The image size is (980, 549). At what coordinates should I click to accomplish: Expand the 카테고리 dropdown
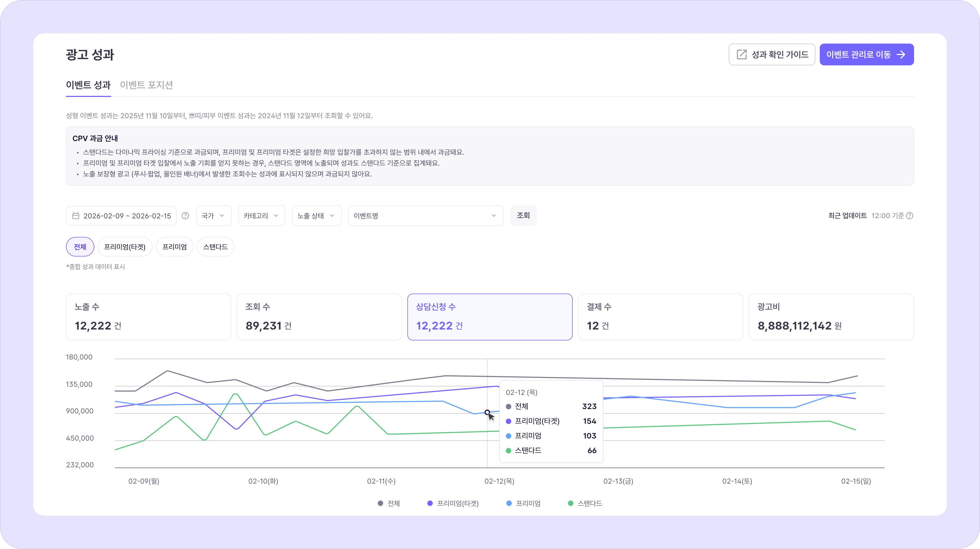coord(261,216)
